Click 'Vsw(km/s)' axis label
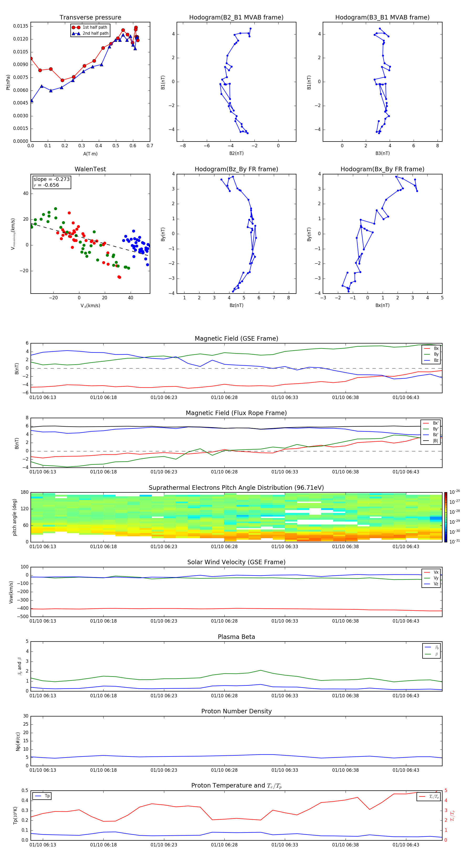The width and height of the screenshot is (473, 868). (11, 592)
